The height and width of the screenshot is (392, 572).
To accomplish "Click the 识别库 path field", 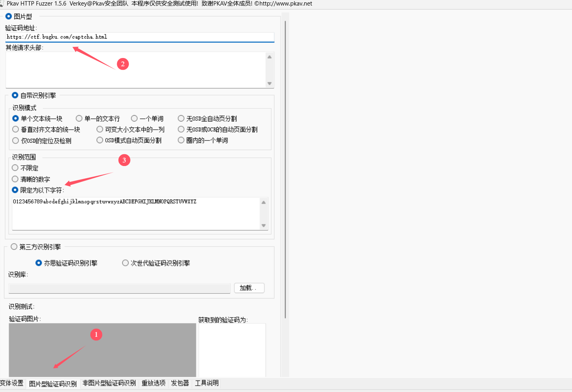I will tap(119, 288).
